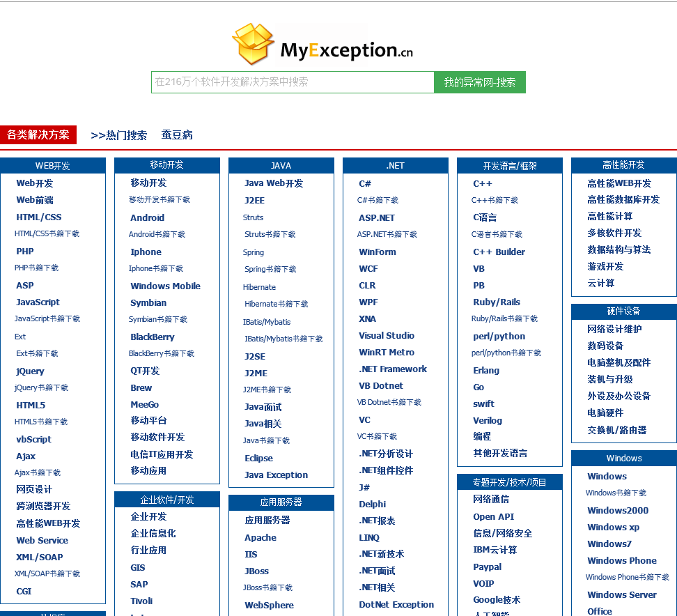Viewport: 677px width, 616px height.
Task: Select the 各类解决方案 red tab
Action: (38, 134)
